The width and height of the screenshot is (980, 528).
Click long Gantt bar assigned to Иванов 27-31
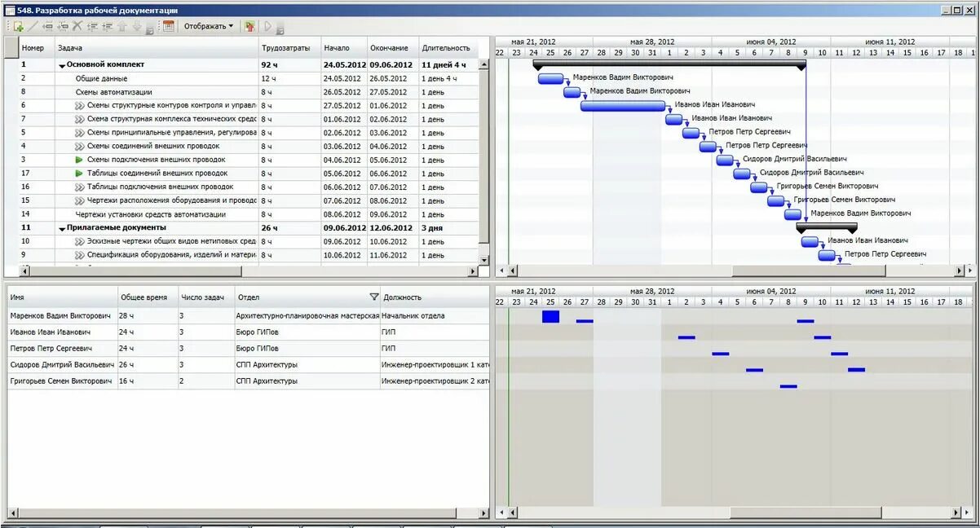coord(623,106)
